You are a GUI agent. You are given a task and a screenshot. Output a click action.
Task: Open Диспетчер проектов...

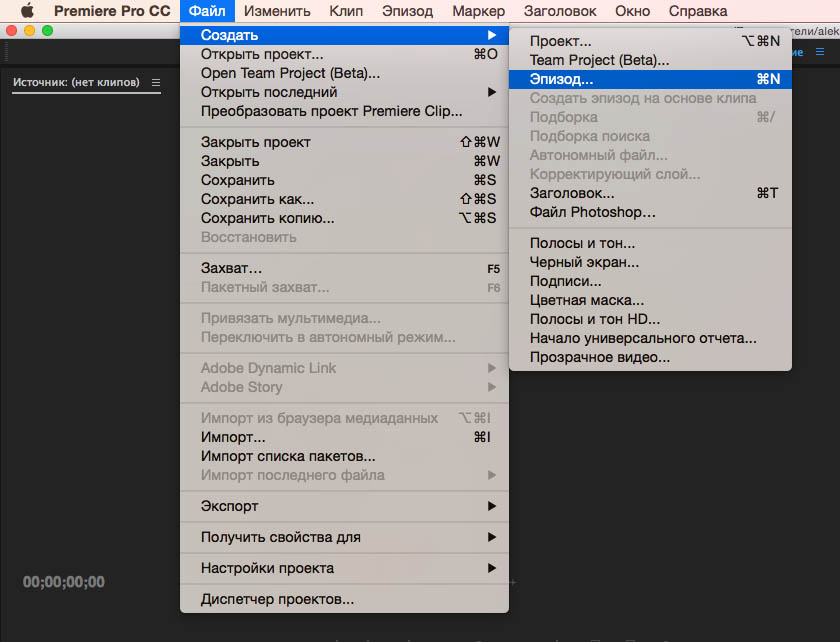point(344,599)
